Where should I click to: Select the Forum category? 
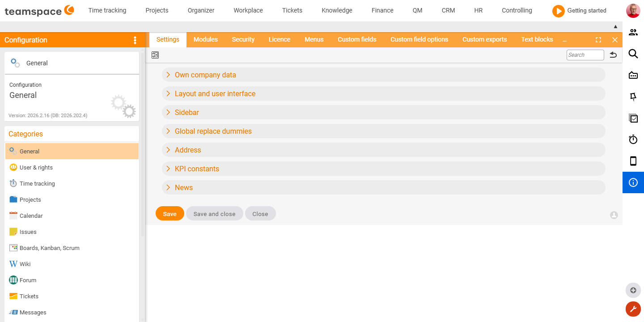tap(72, 280)
